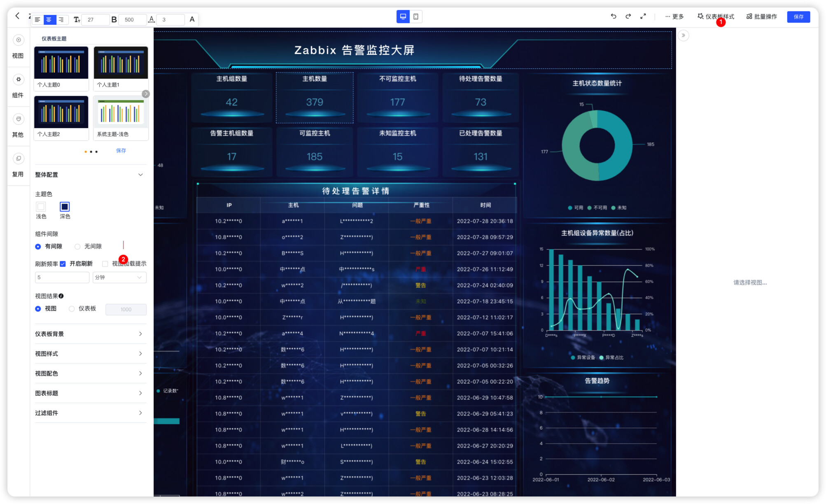826x504 pixels.
Task: Click the 待处理告警详情 table title
Action: coord(356,191)
